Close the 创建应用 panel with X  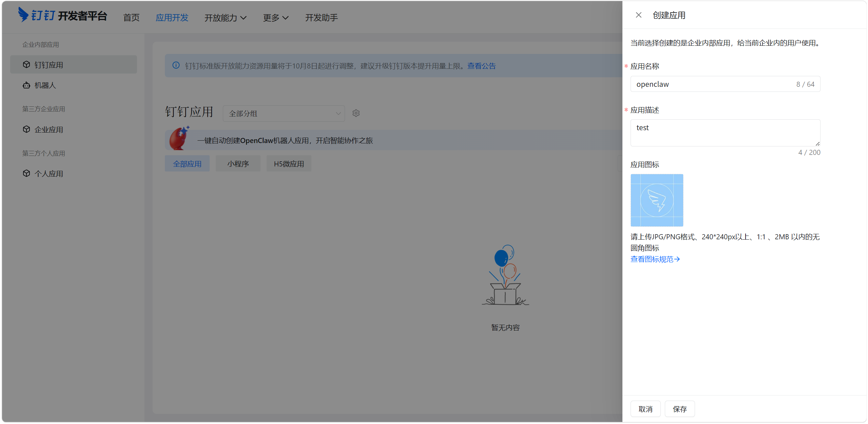coord(638,15)
